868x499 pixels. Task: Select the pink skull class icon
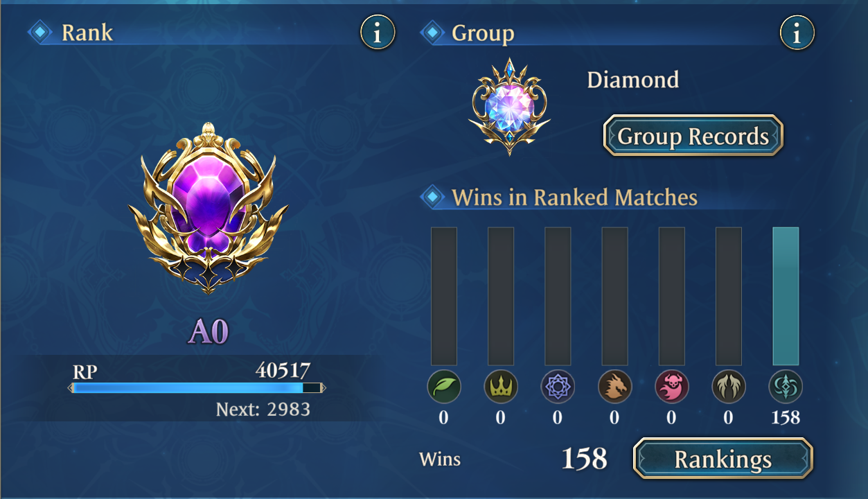tap(671, 387)
